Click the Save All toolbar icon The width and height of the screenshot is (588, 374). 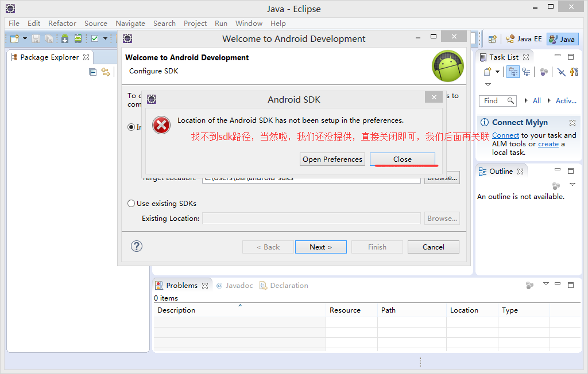[x=49, y=38]
